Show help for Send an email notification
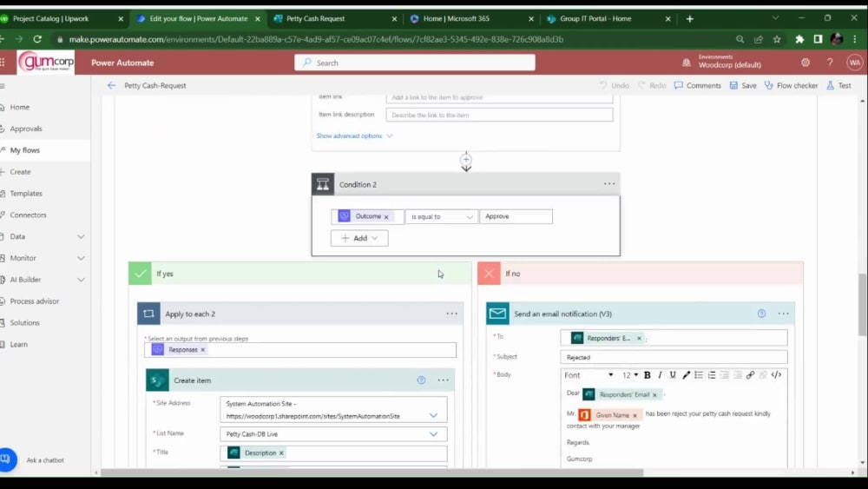868x489 pixels. point(762,314)
